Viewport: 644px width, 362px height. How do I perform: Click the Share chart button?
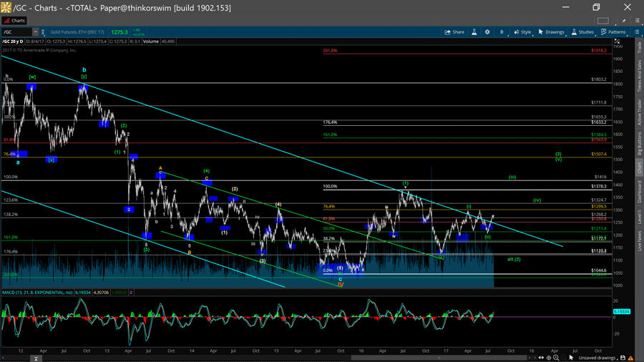pos(454,32)
